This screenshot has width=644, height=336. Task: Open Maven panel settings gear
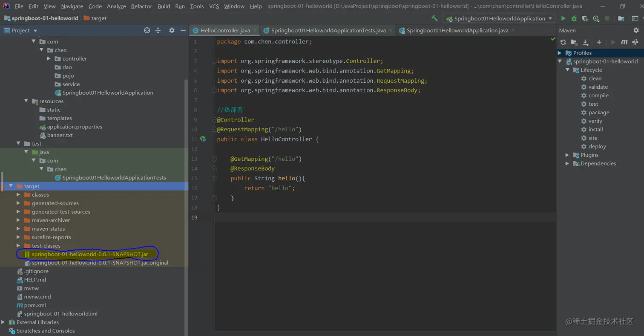[636, 30]
